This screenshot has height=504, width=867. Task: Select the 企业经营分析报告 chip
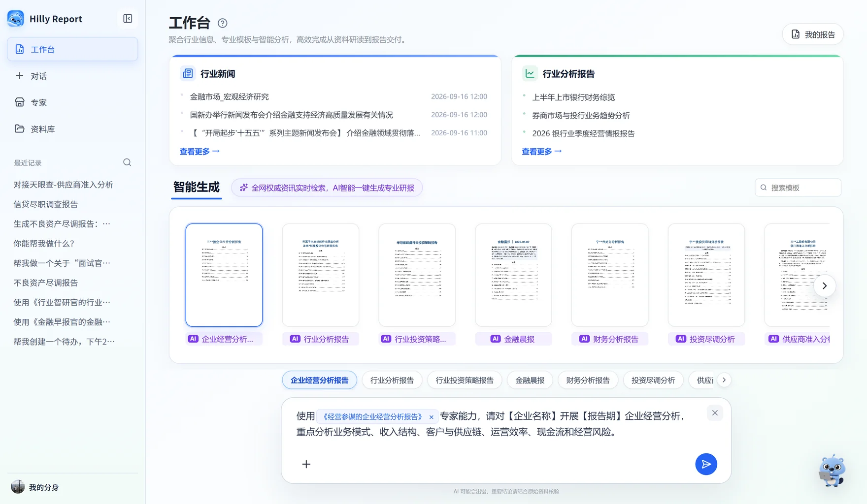(320, 380)
